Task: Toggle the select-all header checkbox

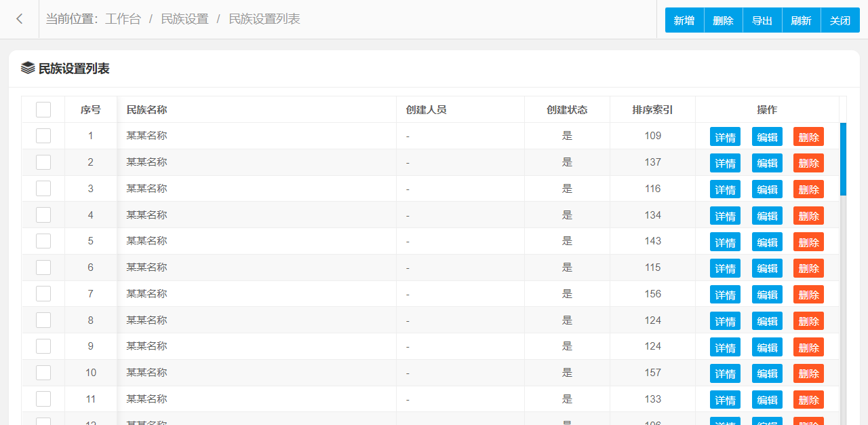Action: [x=43, y=109]
